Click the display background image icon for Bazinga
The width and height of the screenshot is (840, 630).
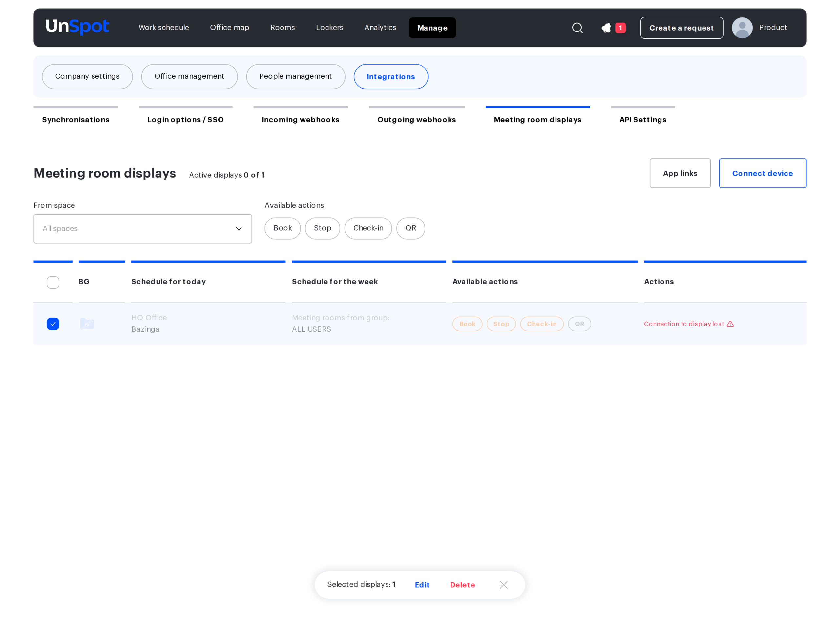tap(87, 324)
